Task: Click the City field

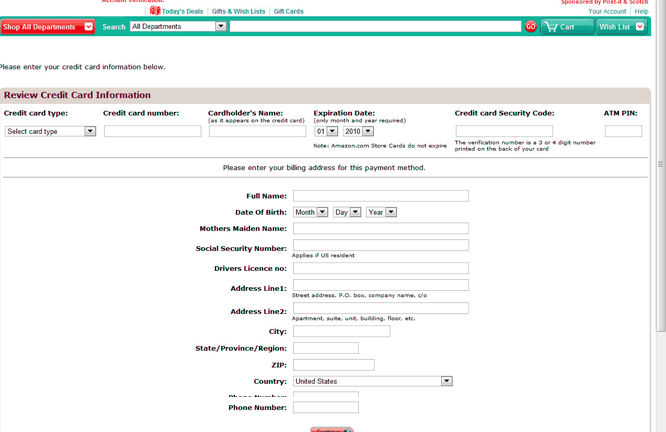Action: coord(341,331)
